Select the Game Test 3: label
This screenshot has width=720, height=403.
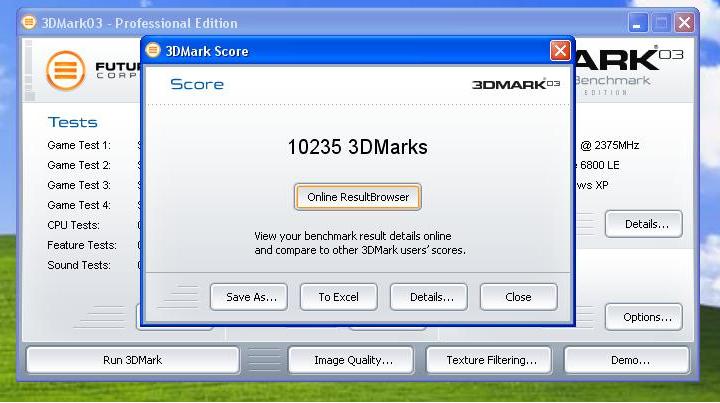pyautogui.click(x=79, y=185)
